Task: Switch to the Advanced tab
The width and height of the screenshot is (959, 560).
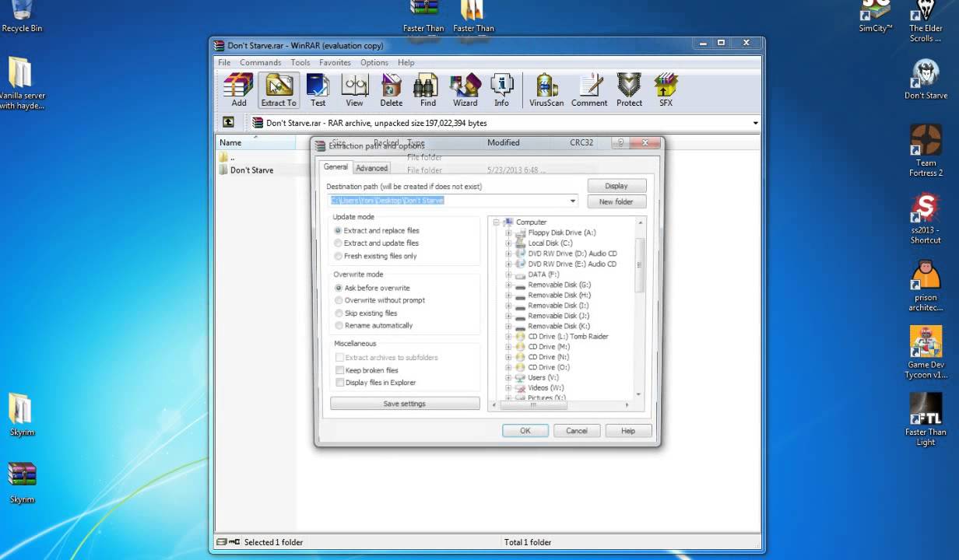Action: click(x=371, y=168)
